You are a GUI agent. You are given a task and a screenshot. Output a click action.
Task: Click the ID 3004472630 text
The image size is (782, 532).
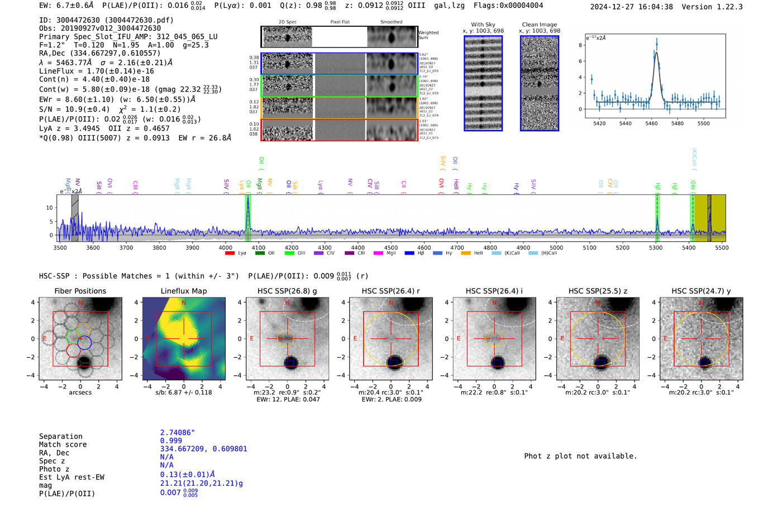click(x=106, y=20)
